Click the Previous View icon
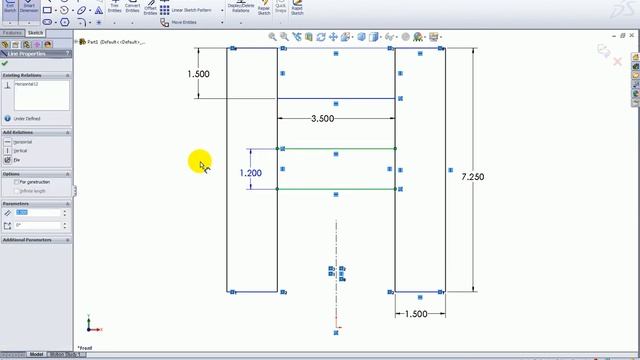Screen dimensions: 640x360 [x=297, y=37]
